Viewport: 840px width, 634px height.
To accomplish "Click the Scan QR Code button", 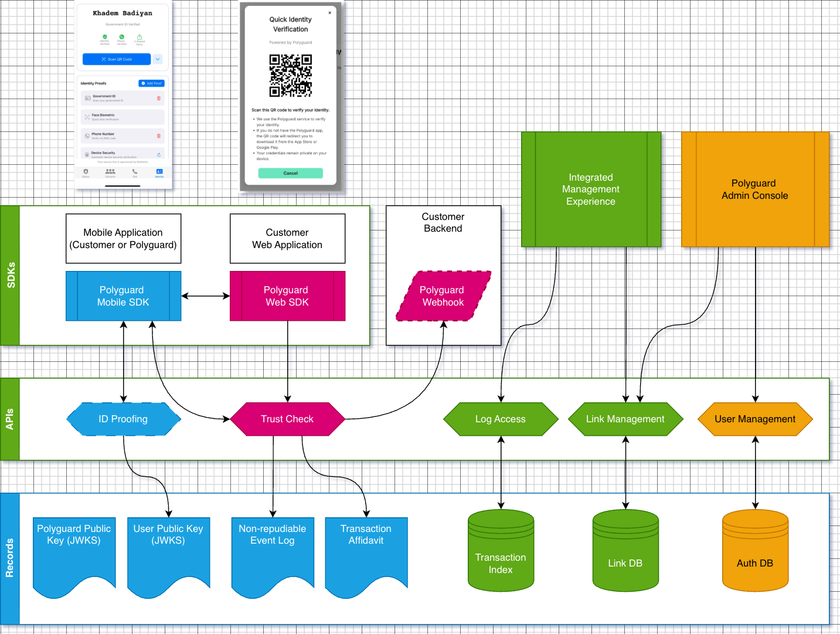I will [116, 59].
